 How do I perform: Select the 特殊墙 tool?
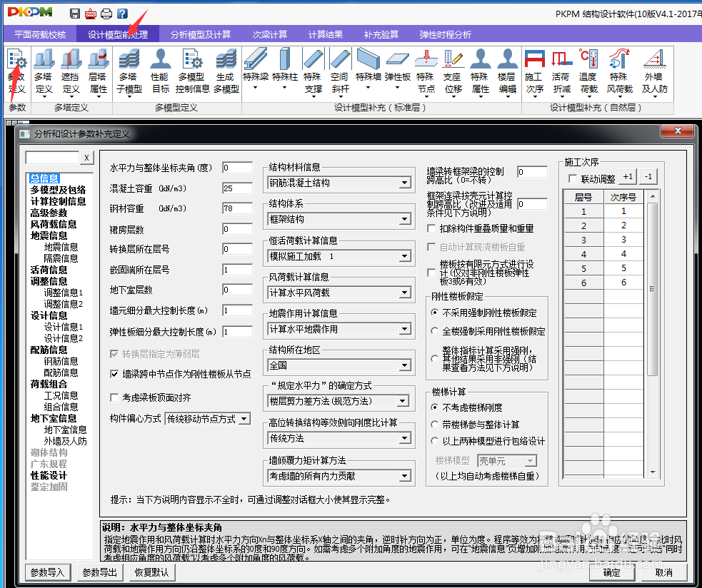click(368, 70)
